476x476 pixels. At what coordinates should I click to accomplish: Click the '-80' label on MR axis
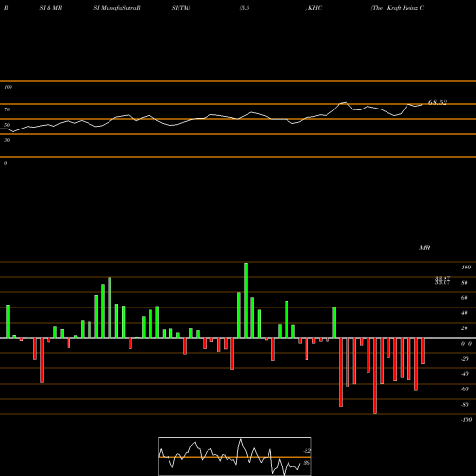coord(465,405)
